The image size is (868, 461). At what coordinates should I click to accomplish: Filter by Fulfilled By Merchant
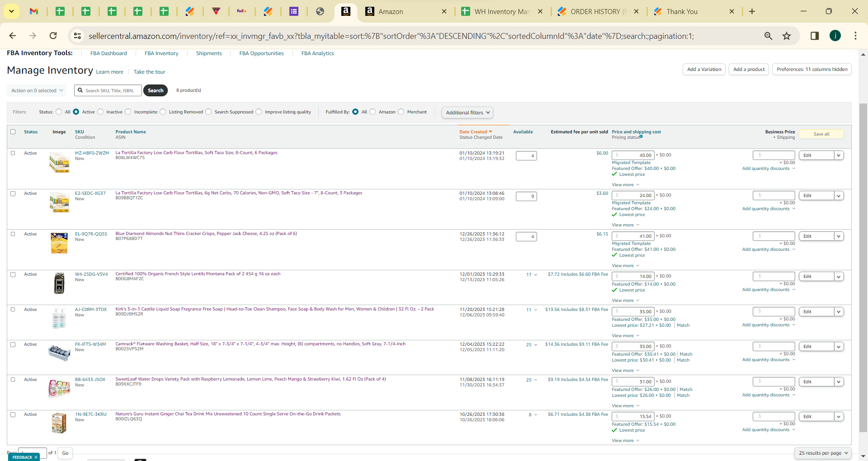click(x=401, y=112)
